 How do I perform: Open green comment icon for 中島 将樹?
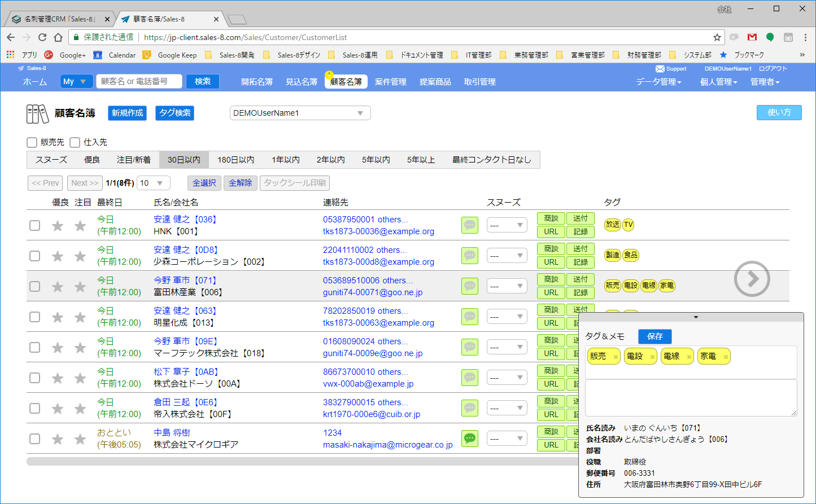[470, 439]
